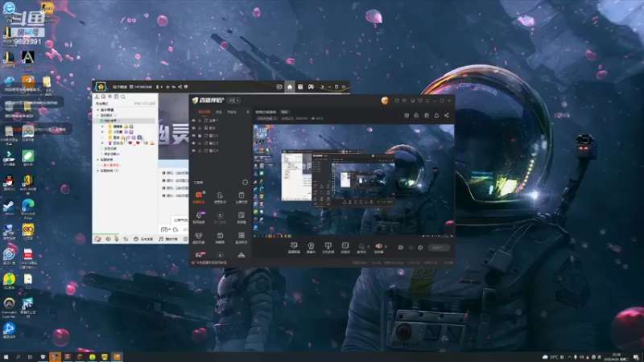
Task: Hide the 全屏 1 source with its eye icon
Action: (193, 120)
